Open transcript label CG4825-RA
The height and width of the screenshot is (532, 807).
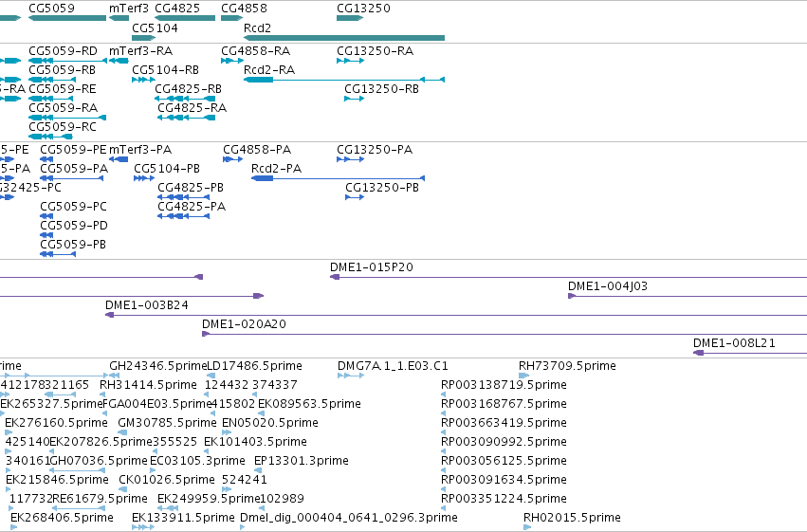[192, 108]
